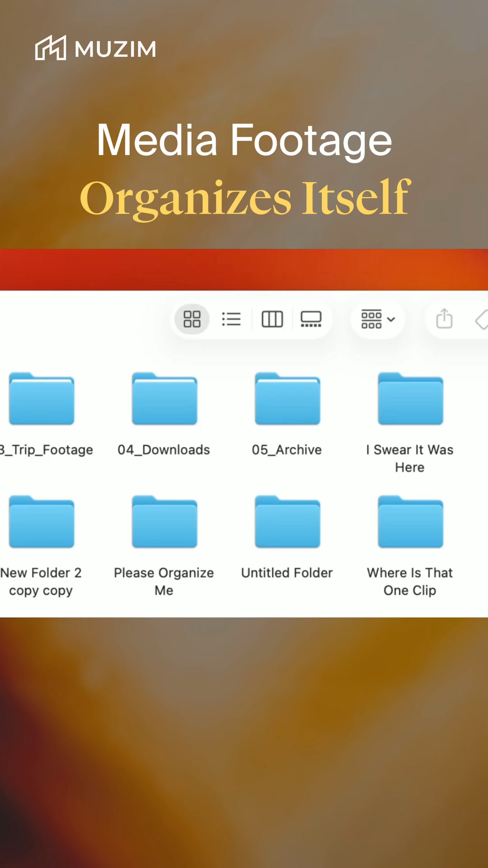Viewport: 488px width, 868px height.
Task: Click the MUZIM logo
Action: tap(96, 48)
